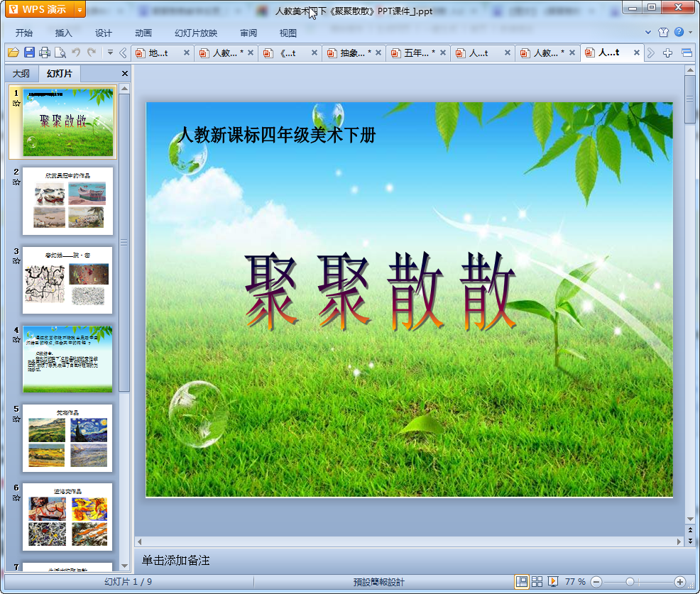Click the thumbnail pane scroll-down arrow

pos(124,566)
